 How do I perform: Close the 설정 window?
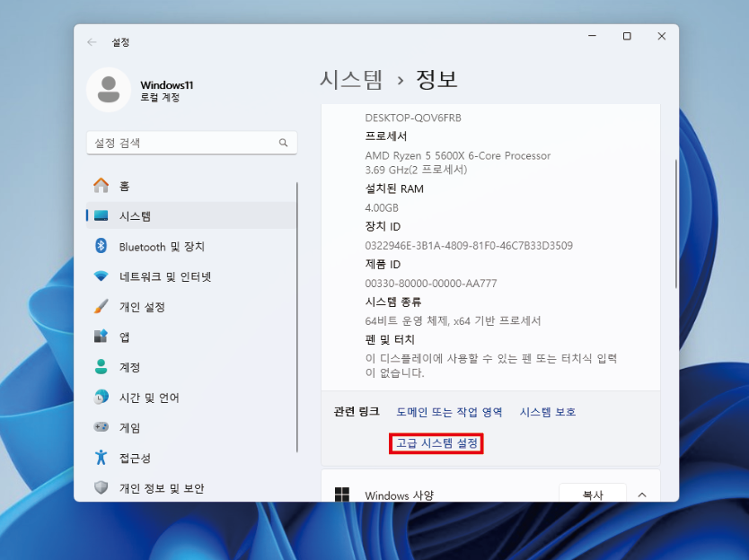click(662, 36)
